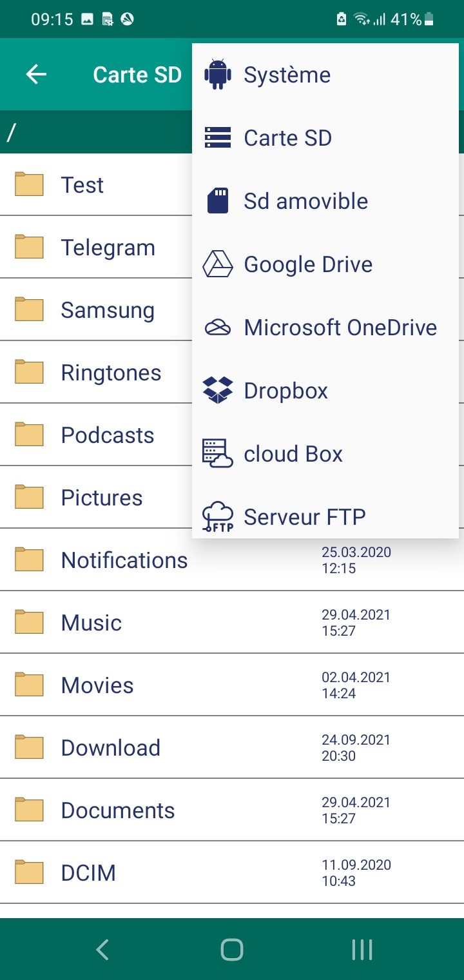Screen dimensions: 464x980
Task: Open the Test folder name
Action: pyautogui.click(x=82, y=185)
